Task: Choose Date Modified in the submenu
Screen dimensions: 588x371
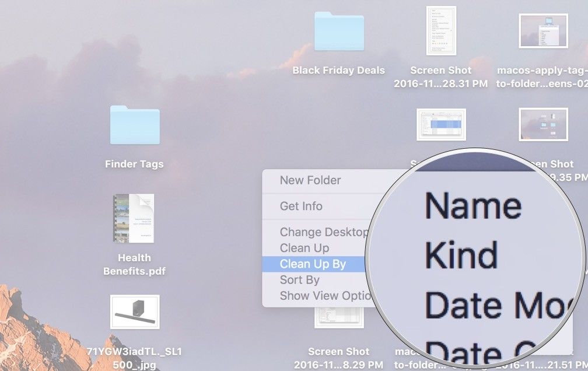Action: click(496, 304)
